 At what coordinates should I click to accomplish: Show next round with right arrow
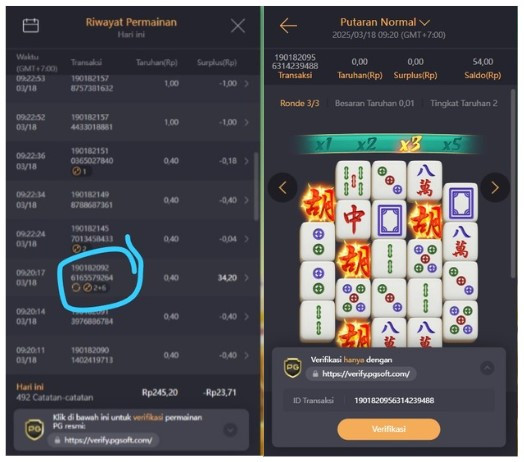tap(495, 188)
